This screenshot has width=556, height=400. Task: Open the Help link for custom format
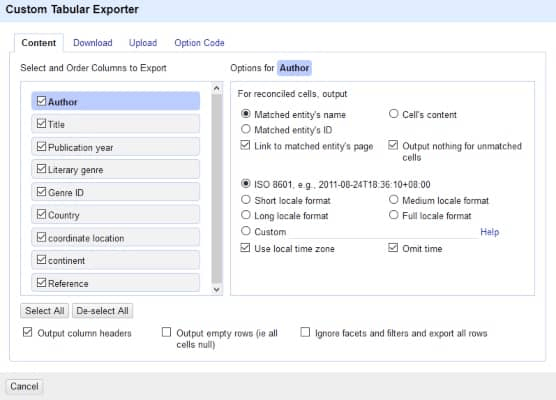(x=489, y=232)
